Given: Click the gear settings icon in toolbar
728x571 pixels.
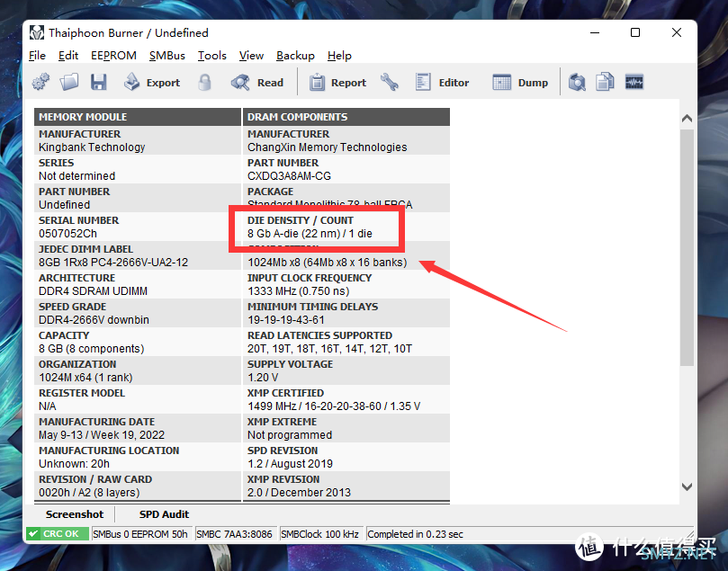Looking at the screenshot, I should click(x=40, y=83).
